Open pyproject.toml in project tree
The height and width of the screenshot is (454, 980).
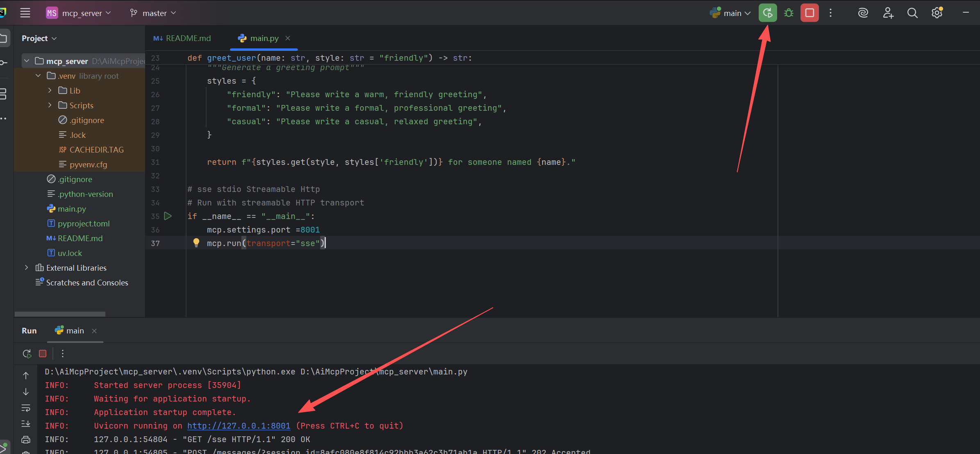[x=84, y=224]
